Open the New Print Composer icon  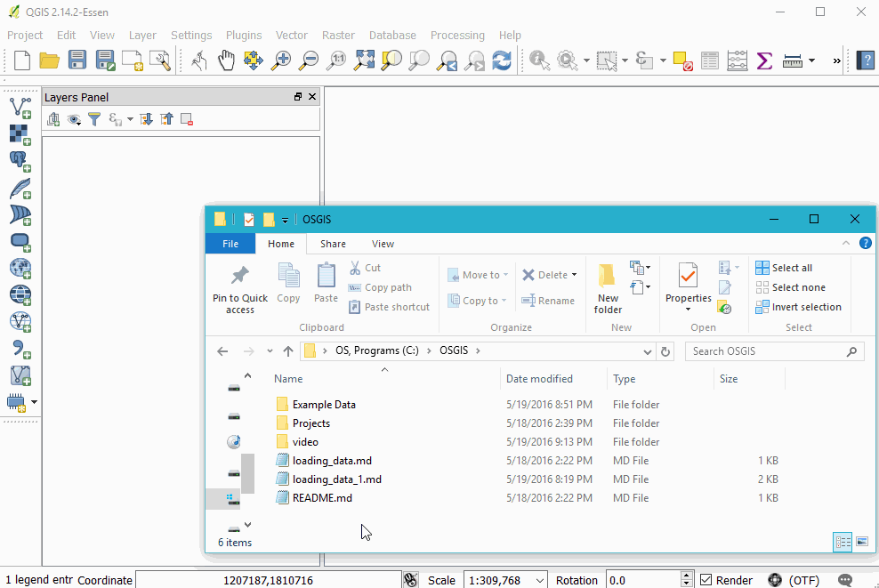[133, 60]
